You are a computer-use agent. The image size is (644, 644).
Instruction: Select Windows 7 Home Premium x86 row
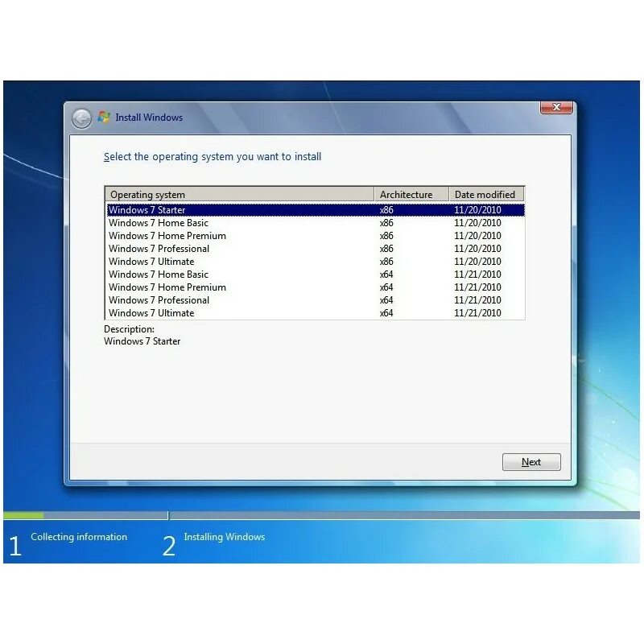(316, 236)
